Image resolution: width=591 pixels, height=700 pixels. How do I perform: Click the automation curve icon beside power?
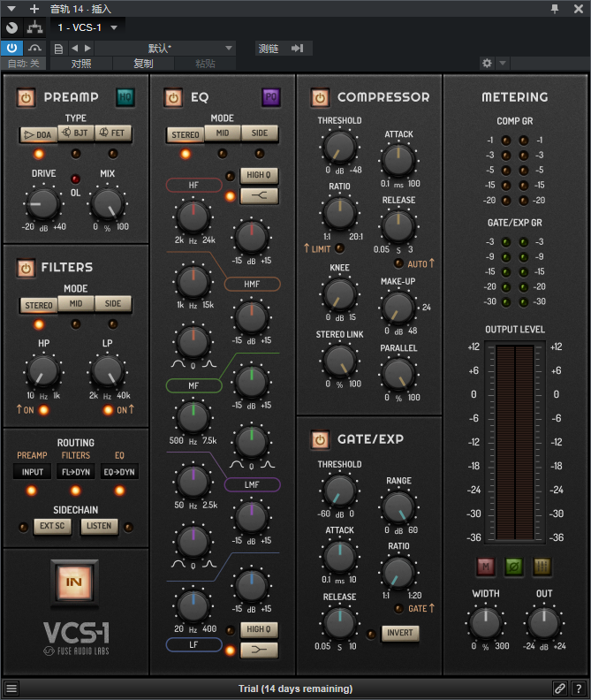(34, 48)
